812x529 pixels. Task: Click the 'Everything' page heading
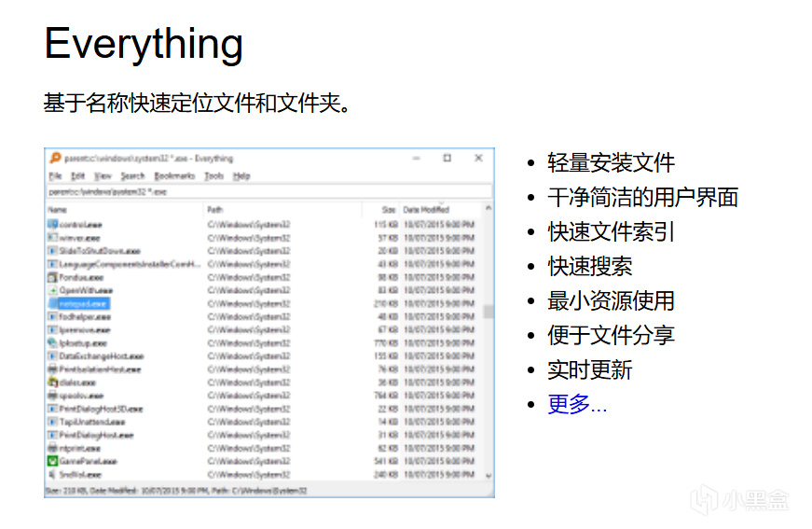pyautogui.click(x=144, y=44)
